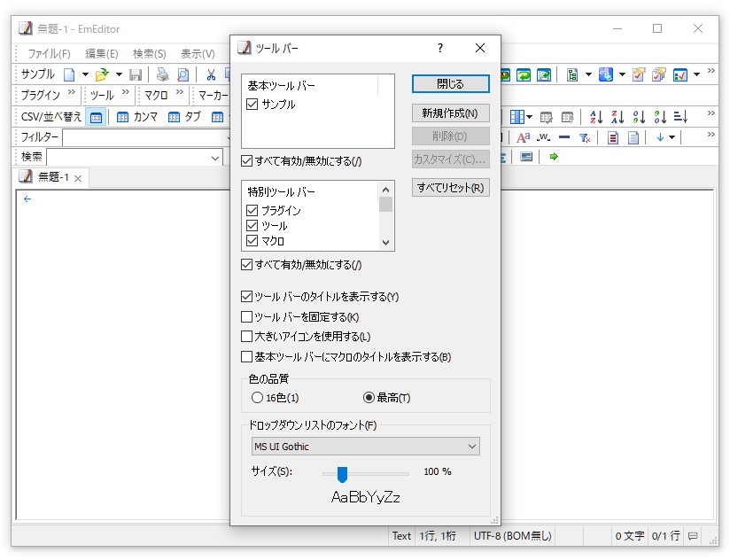Click the red lines document icon
The image size is (730, 560).
point(613,137)
